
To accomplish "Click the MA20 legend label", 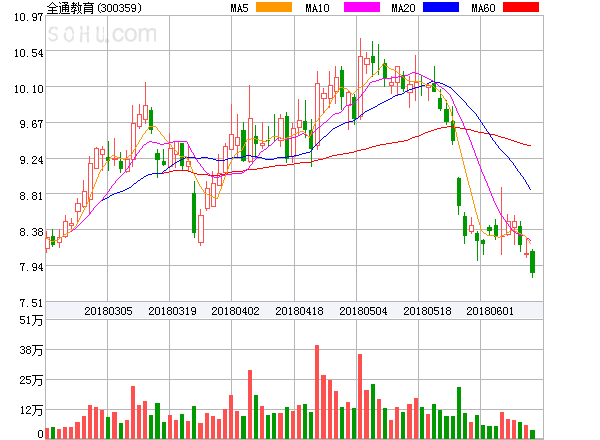I will tap(403, 8).
